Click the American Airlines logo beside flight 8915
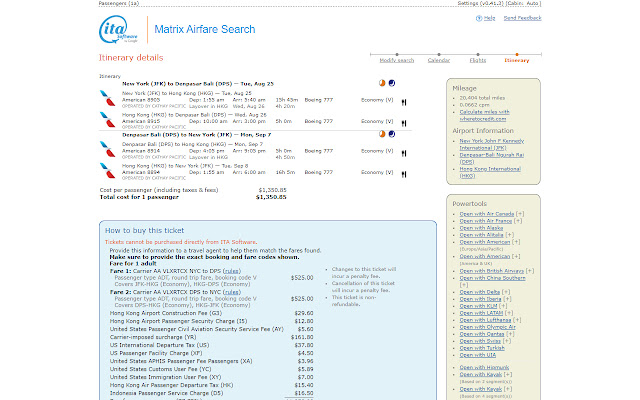This screenshot has height=400, width=640. pos(108,120)
